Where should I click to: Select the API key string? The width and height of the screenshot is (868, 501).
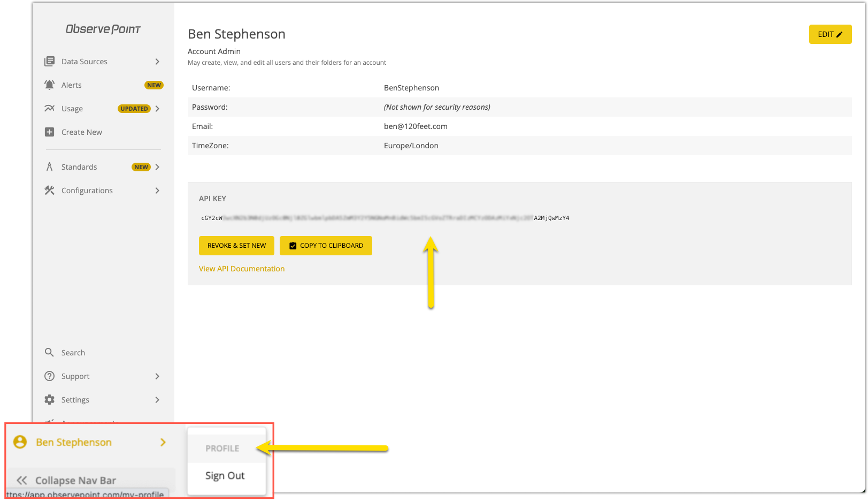[x=385, y=218]
